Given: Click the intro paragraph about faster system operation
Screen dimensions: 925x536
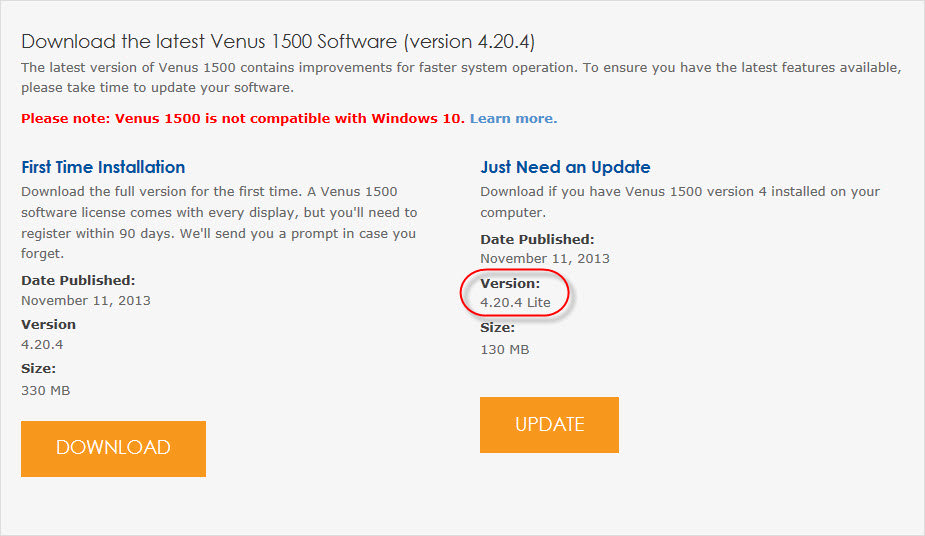Looking at the screenshot, I should (460, 77).
